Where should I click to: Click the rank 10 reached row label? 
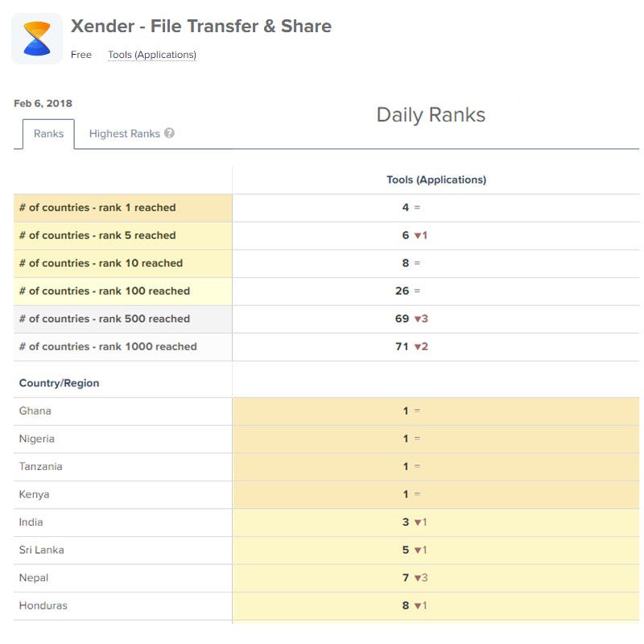click(101, 263)
